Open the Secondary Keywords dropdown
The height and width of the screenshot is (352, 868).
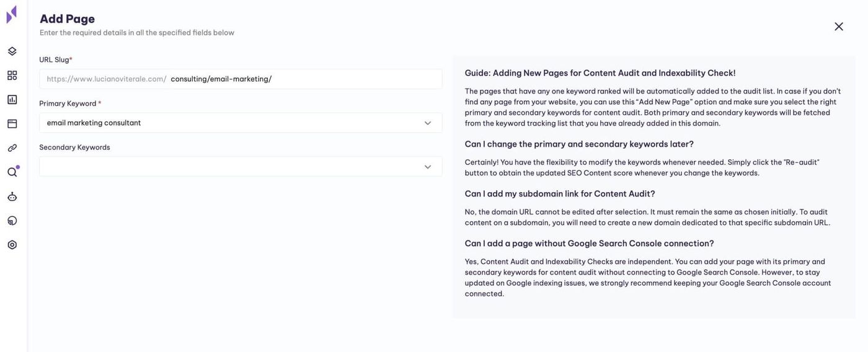[x=241, y=167]
